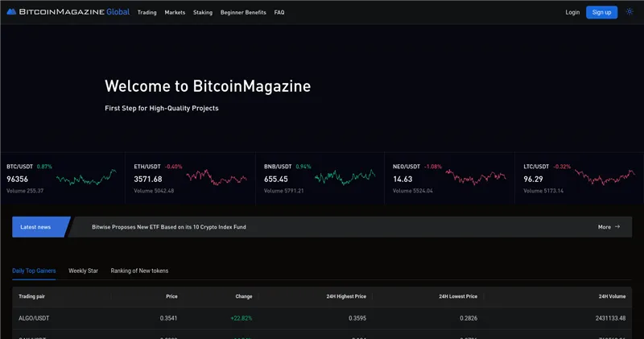
Task: Open the FAQ page
Action: (x=279, y=12)
